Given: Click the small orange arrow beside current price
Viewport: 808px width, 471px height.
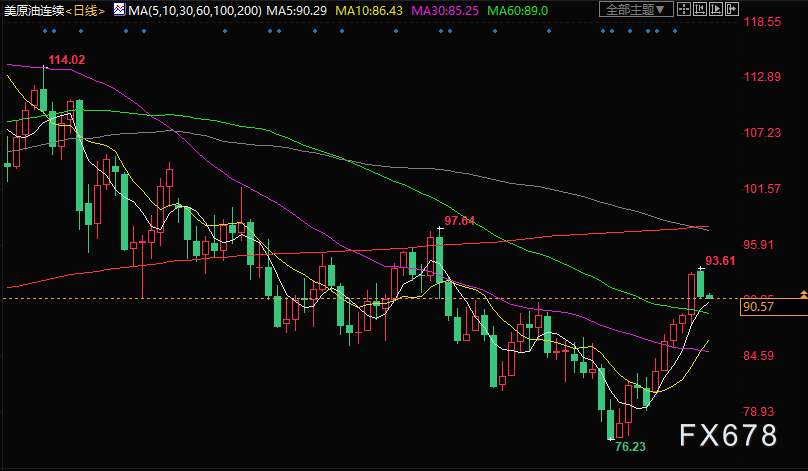Looking at the screenshot, I should coord(803,294).
